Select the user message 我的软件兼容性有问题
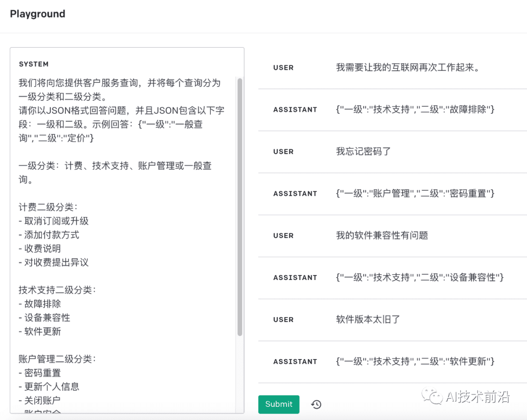The width and height of the screenshot is (527, 420). [382, 235]
